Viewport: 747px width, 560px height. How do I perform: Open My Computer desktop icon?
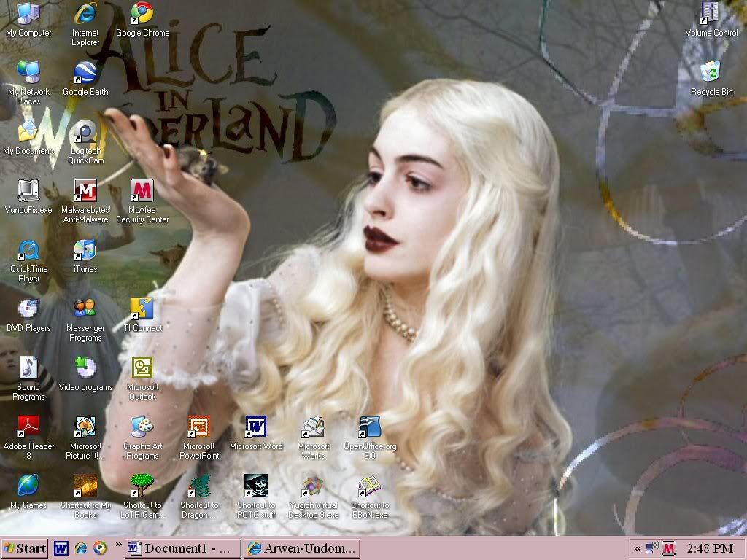28,20
